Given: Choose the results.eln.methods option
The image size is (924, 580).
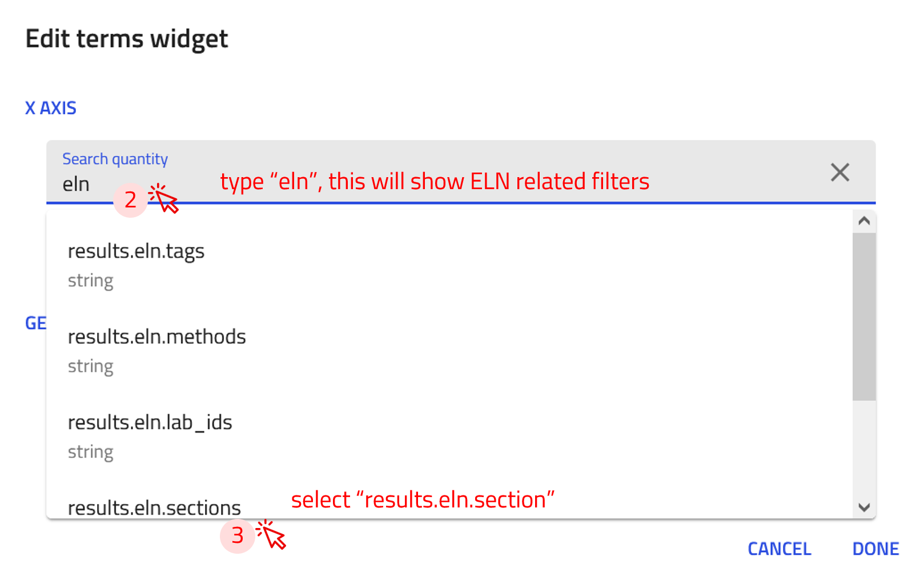Looking at the screenshot, I should (156, 337).
